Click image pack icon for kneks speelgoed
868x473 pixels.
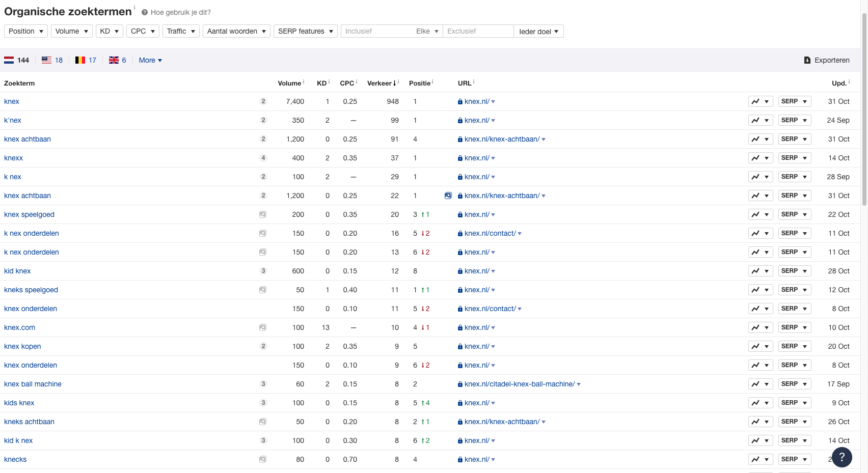(x=263, y=290)
